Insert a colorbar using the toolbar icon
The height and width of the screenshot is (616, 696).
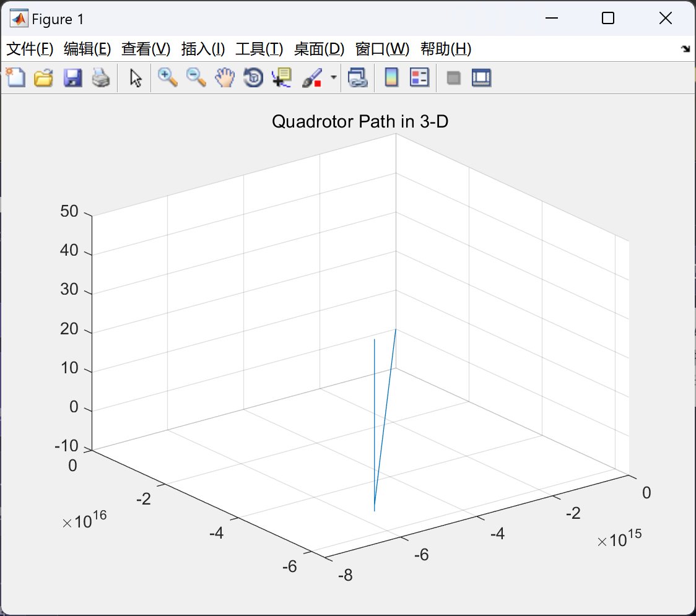tap(391, 77)
